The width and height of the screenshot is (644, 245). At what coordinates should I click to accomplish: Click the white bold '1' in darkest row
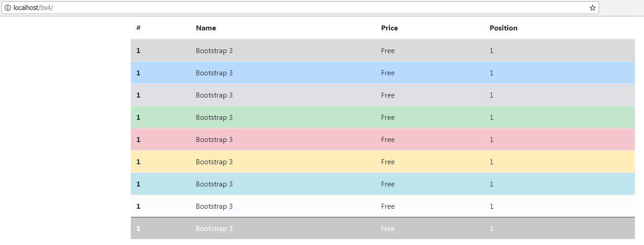138,229
